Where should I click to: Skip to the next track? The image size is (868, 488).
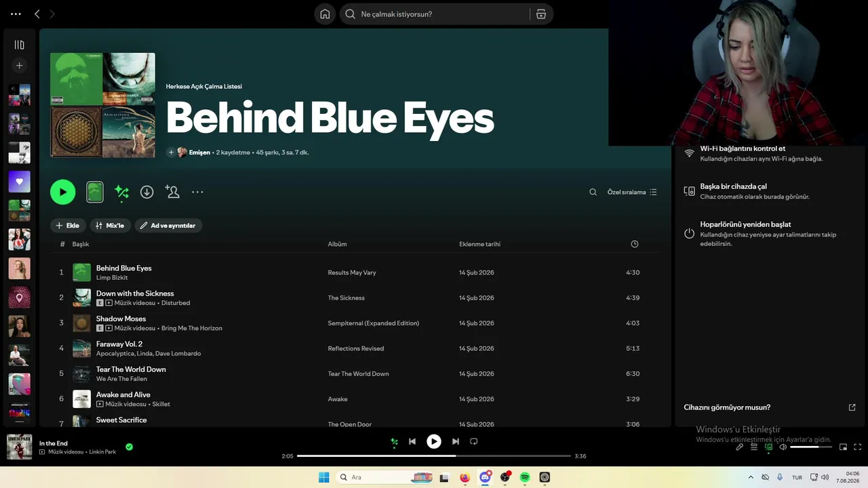455,441
